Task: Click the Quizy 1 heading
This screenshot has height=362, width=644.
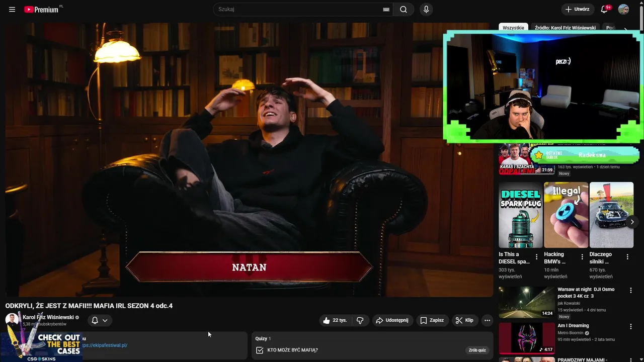Action: 263,338
